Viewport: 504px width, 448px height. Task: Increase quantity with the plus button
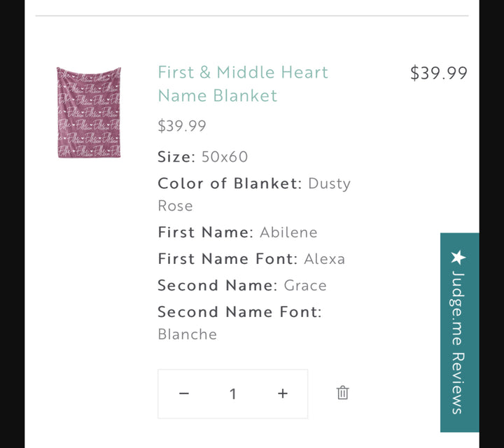pyautogui.click(x=282, y=393)
